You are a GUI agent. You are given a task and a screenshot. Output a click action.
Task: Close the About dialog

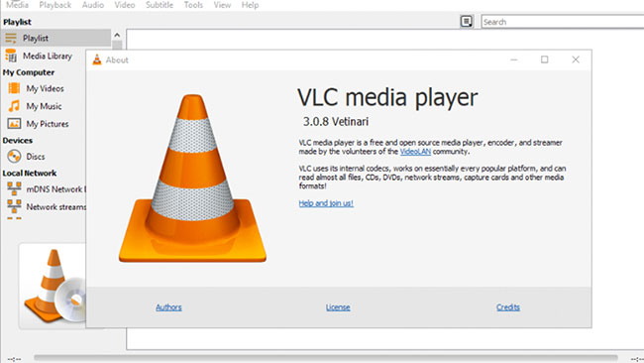(x=576, y=60)
